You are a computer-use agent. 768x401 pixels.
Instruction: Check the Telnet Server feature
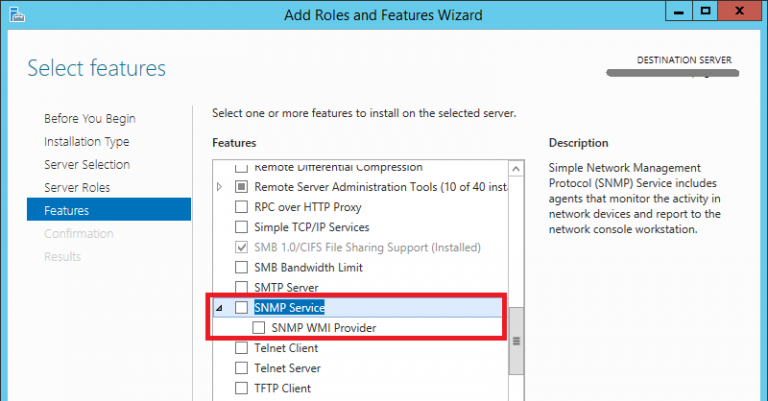[x=240, y=368]
